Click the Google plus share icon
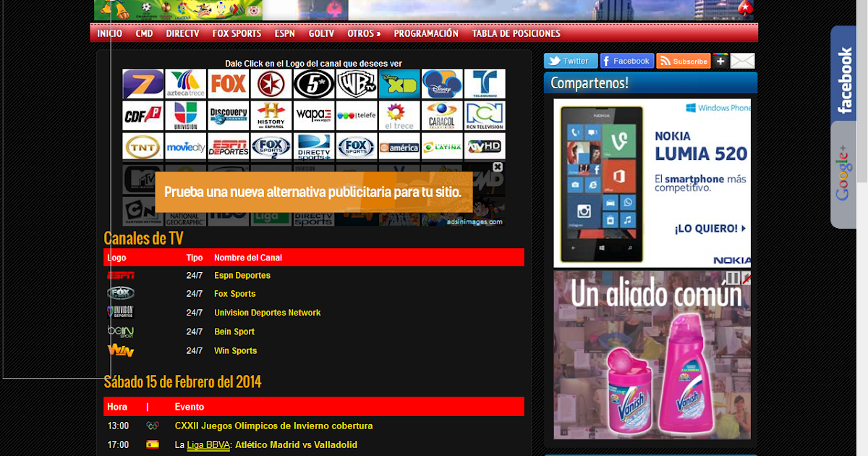This screenshot has width=868, height=456. click(x=720, y=62)
